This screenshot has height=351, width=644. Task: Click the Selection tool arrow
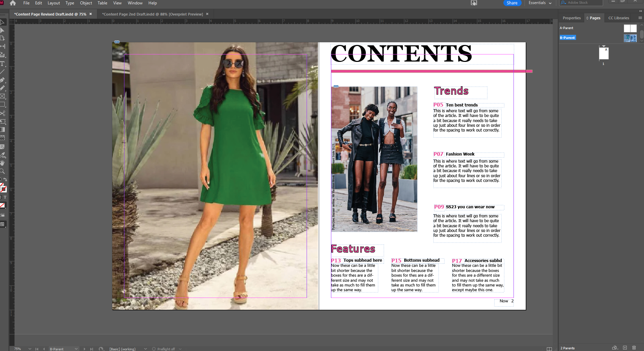coord(3,22)
